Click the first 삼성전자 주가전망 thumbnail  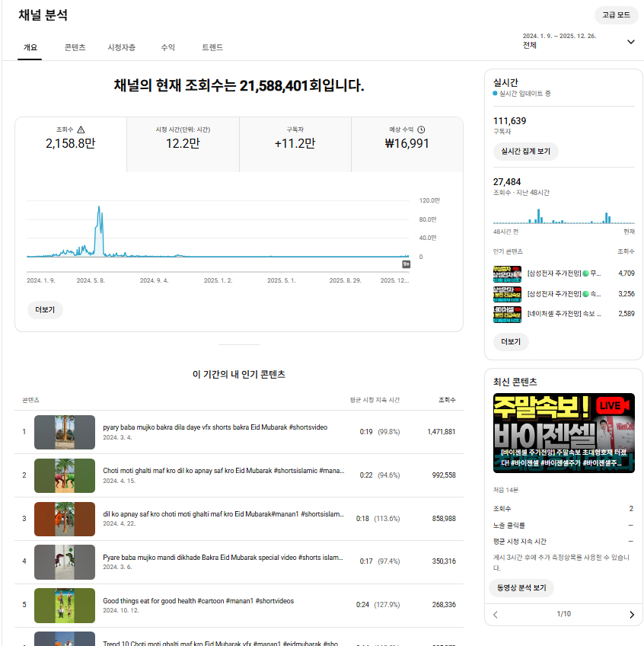tap(506, 273)
